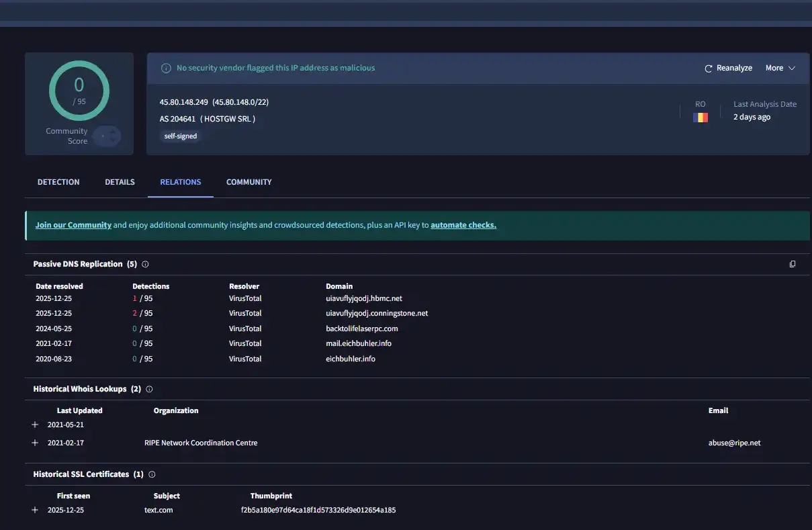This screenshot has height=530, width=812.
Task: Click the self-signed tag
Action: [x=180, y=136]
